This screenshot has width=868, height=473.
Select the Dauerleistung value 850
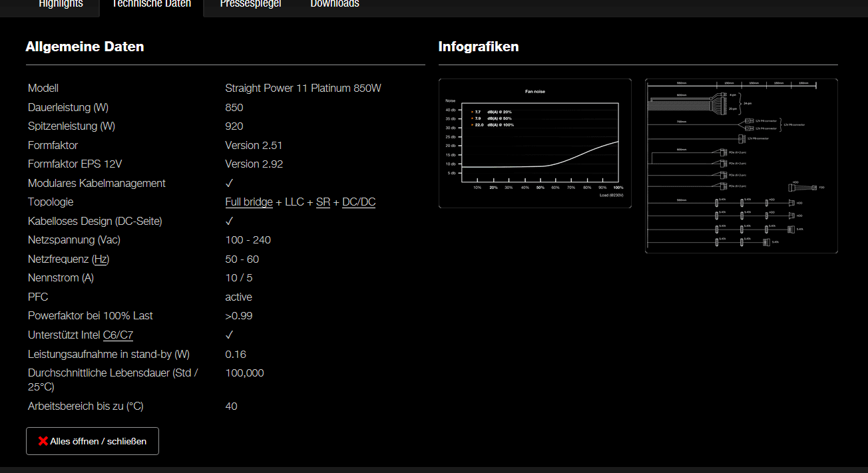234,108
